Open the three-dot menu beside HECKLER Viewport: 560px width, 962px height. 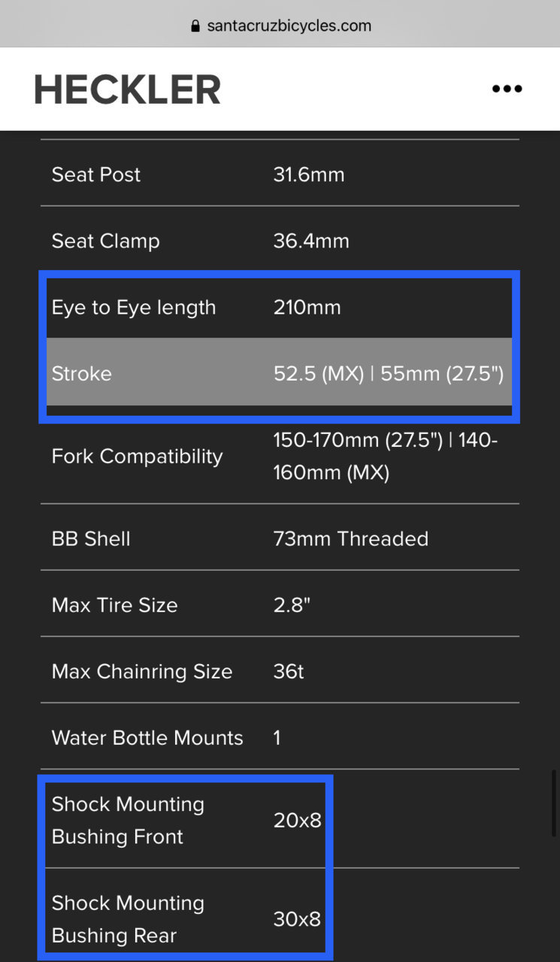click(x=507, y=89)
